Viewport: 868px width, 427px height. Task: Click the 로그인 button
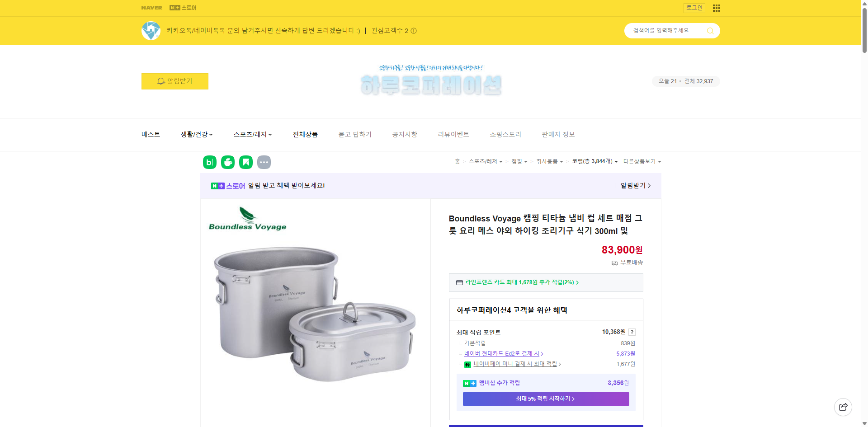coord(694,8)
